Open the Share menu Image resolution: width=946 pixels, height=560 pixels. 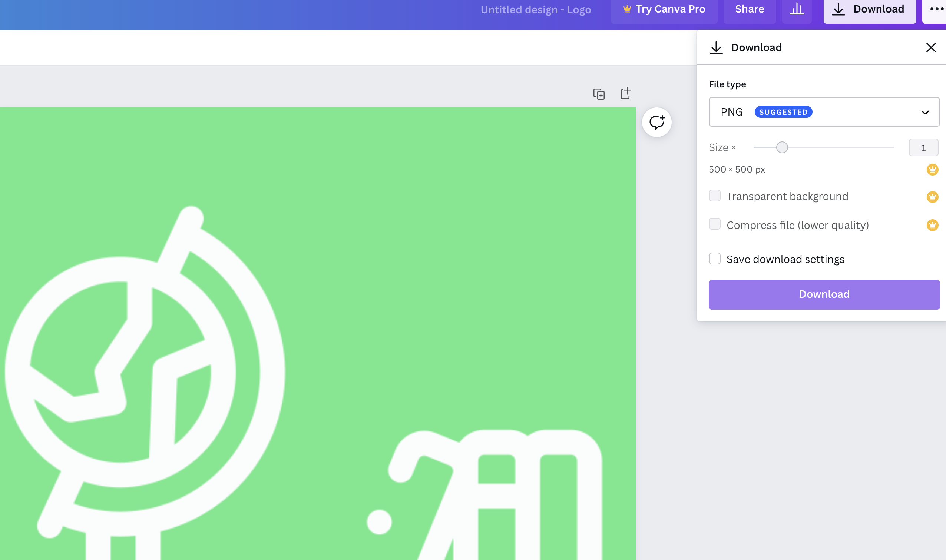[749, 9]
